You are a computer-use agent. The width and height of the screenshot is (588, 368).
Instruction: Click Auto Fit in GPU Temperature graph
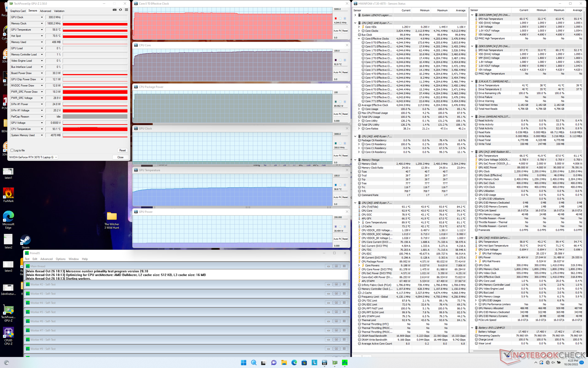tap(337, 197)
